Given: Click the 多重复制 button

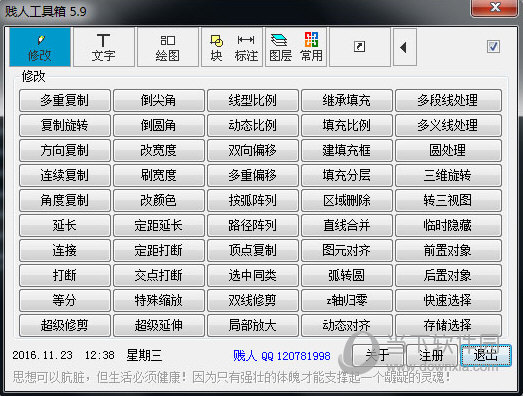Looking at the screenshot, I should point(65,100).
